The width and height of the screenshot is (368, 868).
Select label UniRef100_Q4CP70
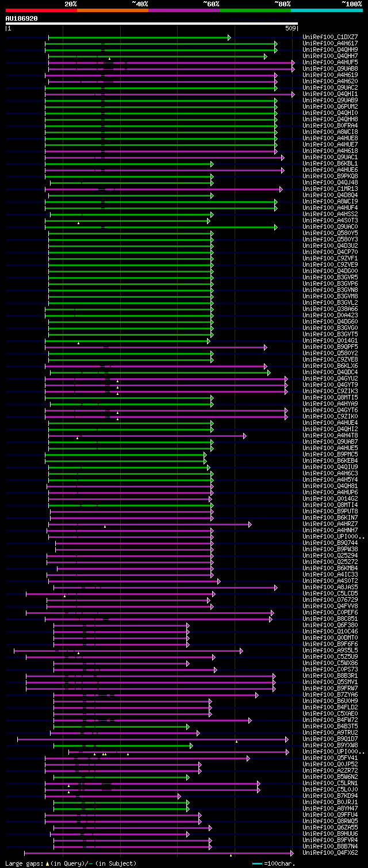tap(330, 252)
